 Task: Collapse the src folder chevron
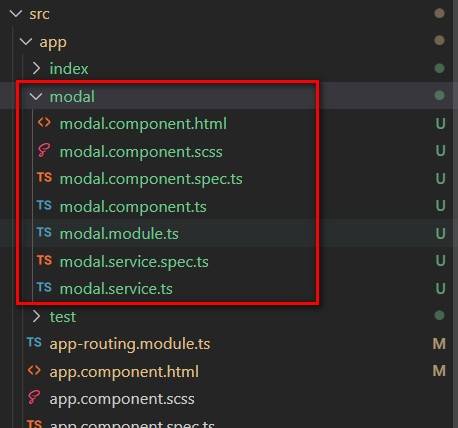(x=16, y=14)
